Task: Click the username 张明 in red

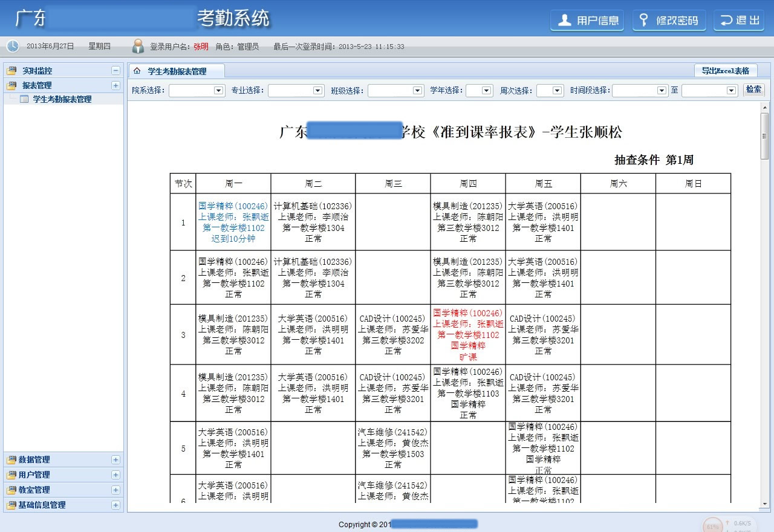Action: coord(201,47)
